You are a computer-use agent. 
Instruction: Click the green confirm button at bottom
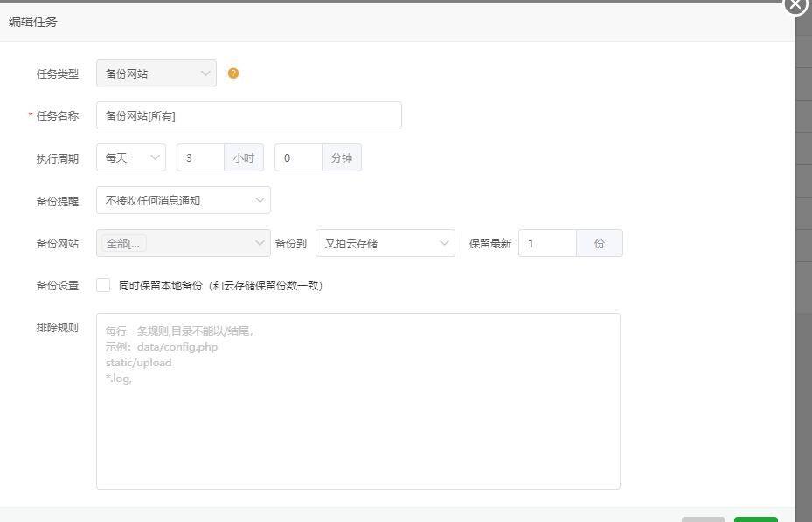tap(755, 519)
